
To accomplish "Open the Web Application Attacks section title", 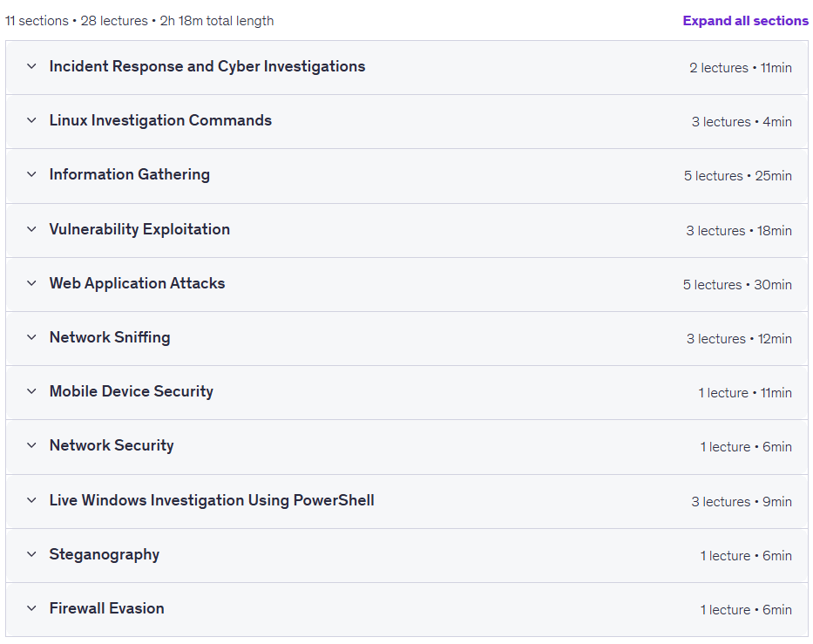I will 137,283.
